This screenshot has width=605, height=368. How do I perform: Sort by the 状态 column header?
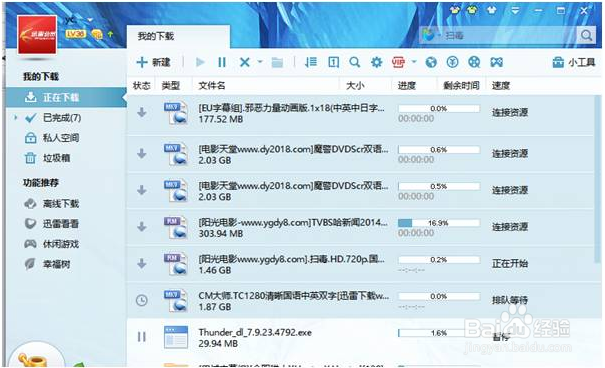[x=141, y=86]
